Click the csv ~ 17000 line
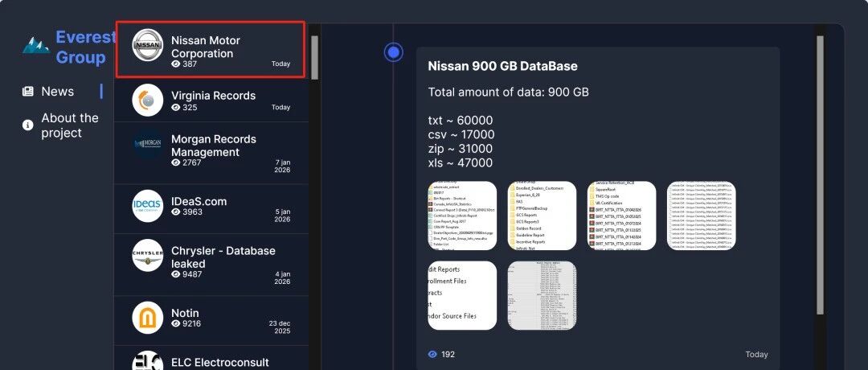Viewport: 868px width, 370px height. 461,134
